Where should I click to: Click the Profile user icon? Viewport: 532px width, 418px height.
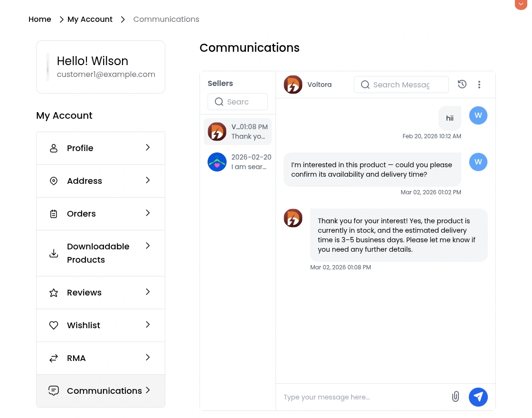pyautogui.click(x=54, y=148)
